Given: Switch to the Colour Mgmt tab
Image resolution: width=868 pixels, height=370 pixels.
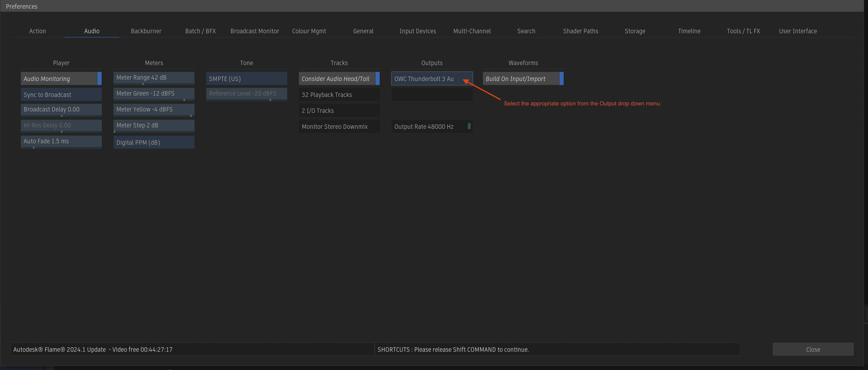Looking at the screenshot, I should click(309, 31).
